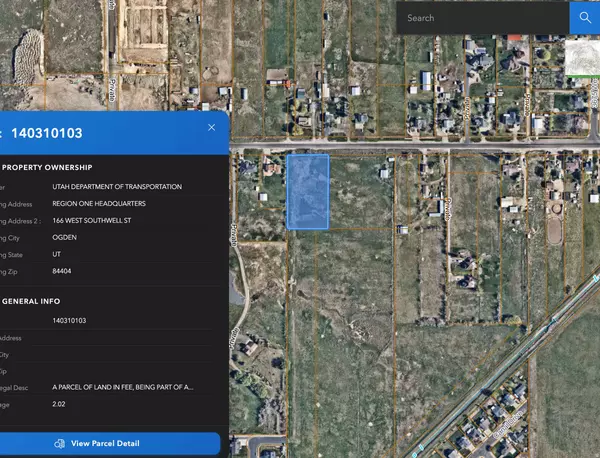Viewport: 600px width, 458px height.
Task: Click the OGDEN city value
Action: pos(66,238)
